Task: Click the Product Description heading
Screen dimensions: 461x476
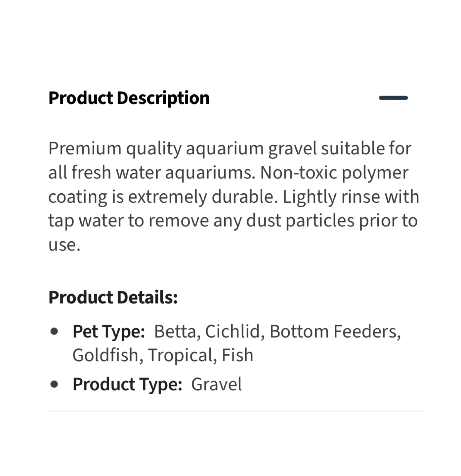Action: pyautogui.click(x=129, y=98)
